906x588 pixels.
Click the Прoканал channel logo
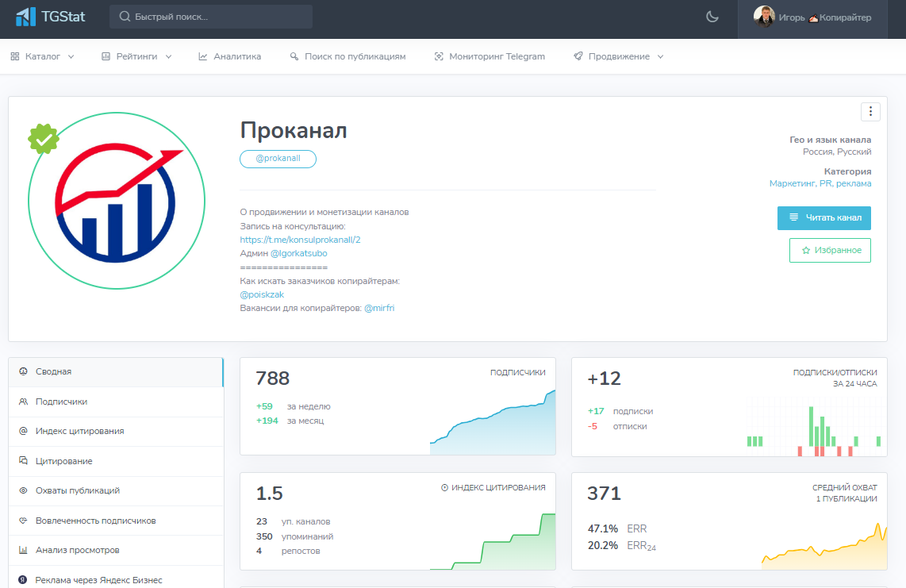coord(117,201)
